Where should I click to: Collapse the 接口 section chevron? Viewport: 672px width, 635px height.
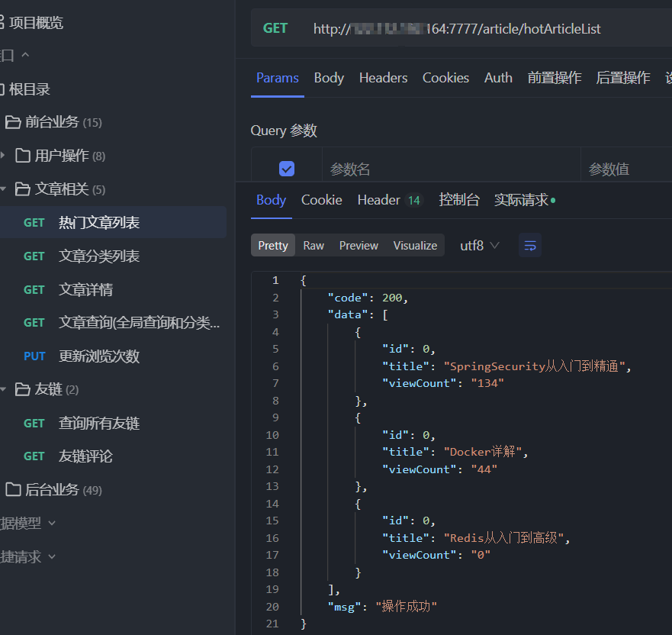click(25, 55)
